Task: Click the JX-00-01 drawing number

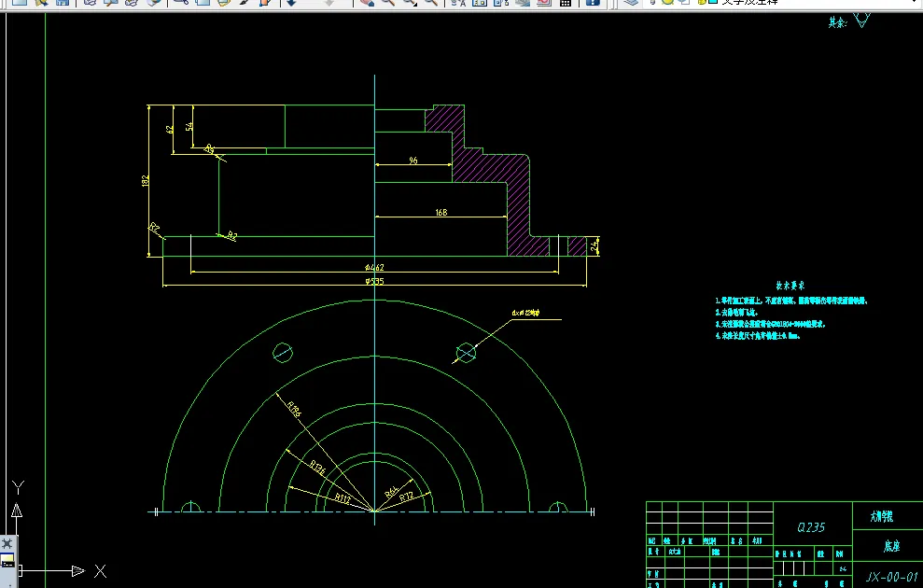Action: (x=892, y=577)
